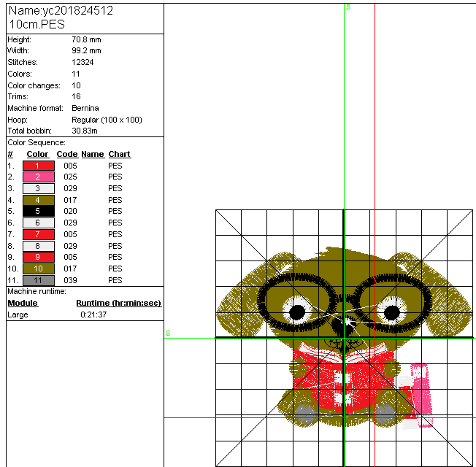Click code '017' in row 4

70,200
